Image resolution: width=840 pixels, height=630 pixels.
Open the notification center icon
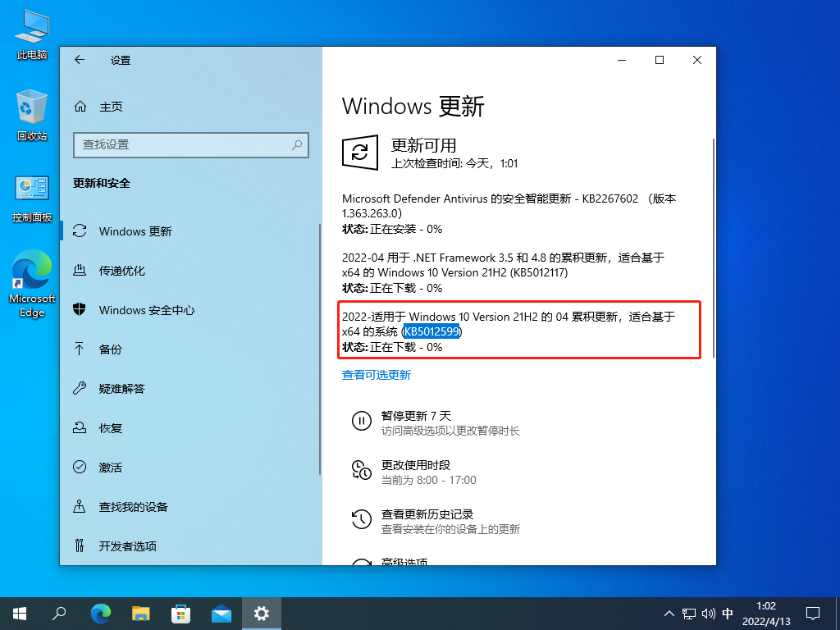tap(813, 614)
